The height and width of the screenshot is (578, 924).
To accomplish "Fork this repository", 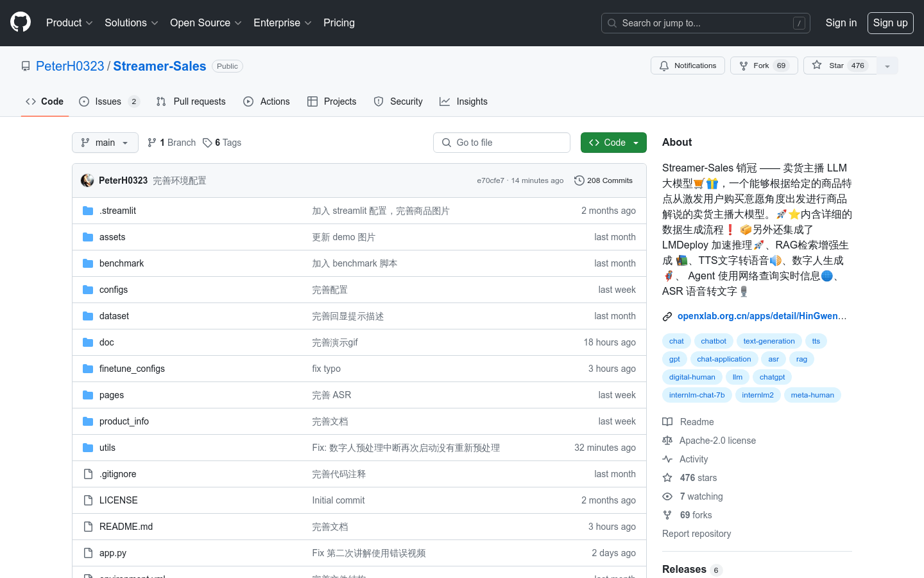I will [x=764, y=66].
